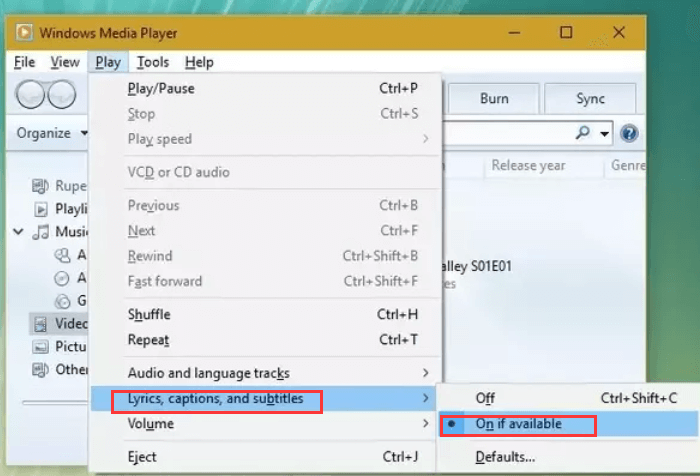Open the Help menu

pos(199,62)
